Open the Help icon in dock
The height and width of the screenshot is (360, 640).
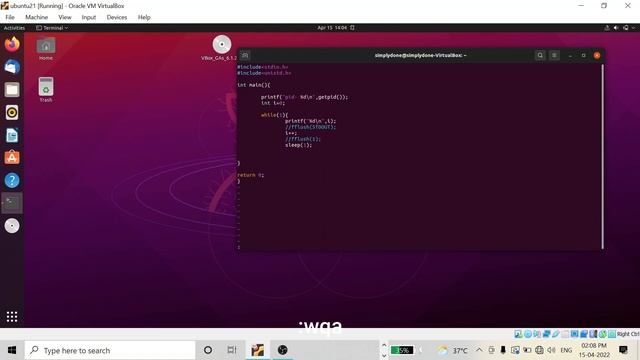pyautogui.click(x=12, y=180)
